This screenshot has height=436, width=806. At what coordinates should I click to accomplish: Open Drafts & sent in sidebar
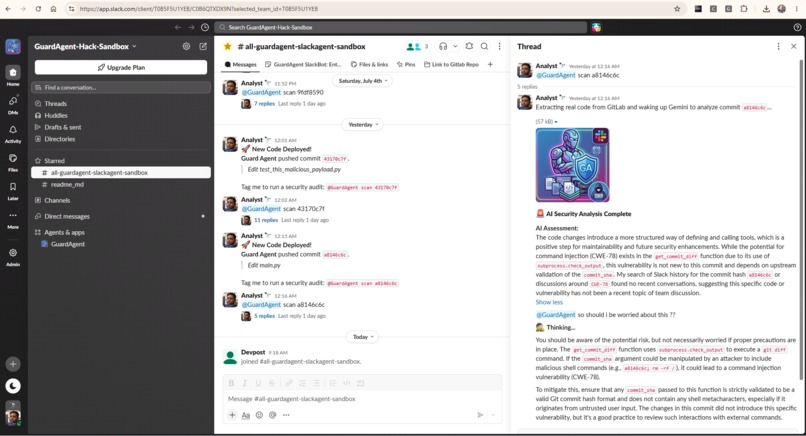pos(62,128)
